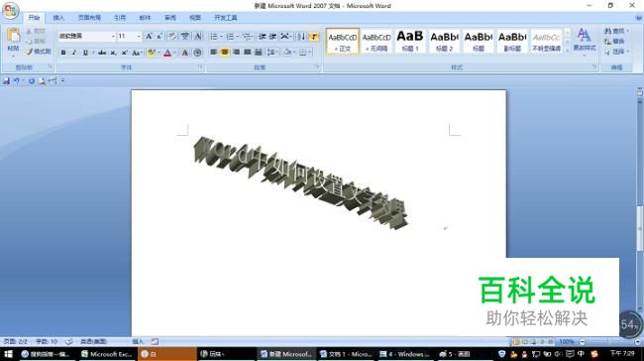Click the Grow Font icon
The width and height of the screenshot is (644, 361).
click(x=149, y=36)
